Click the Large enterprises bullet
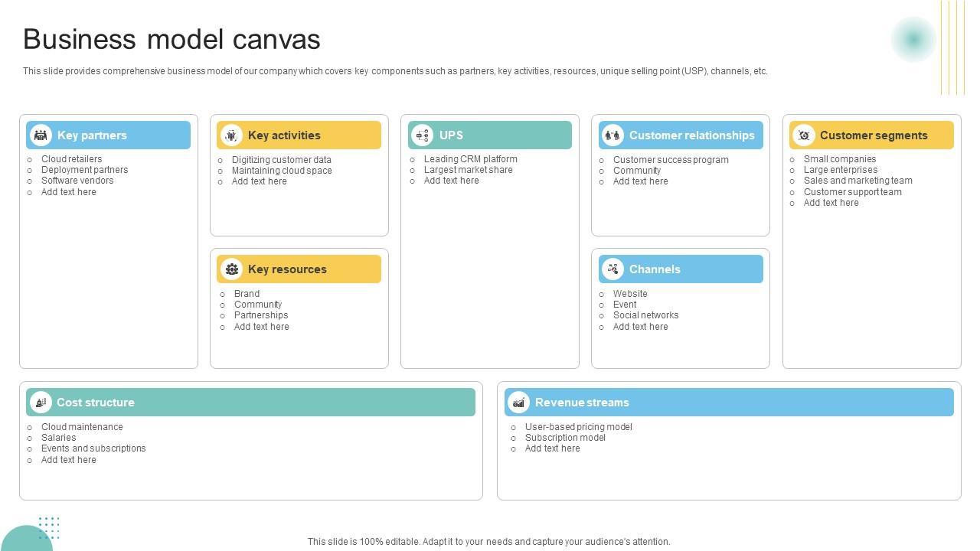Image resolution: width=980 pixels, height=551 pixels. click(841, 170)
